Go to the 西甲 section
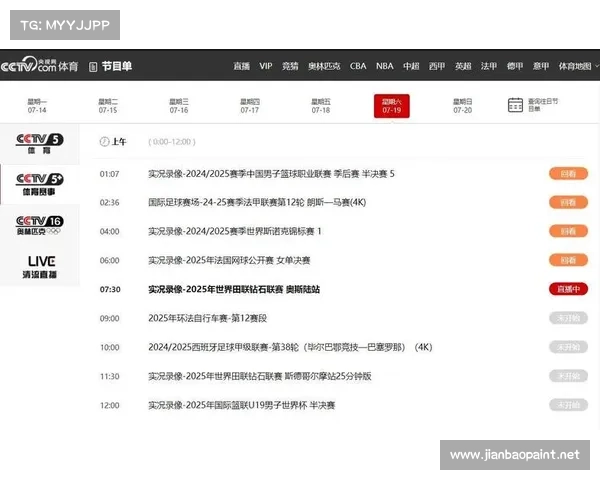This screenshot has height=480, width=600. [437, 66]
